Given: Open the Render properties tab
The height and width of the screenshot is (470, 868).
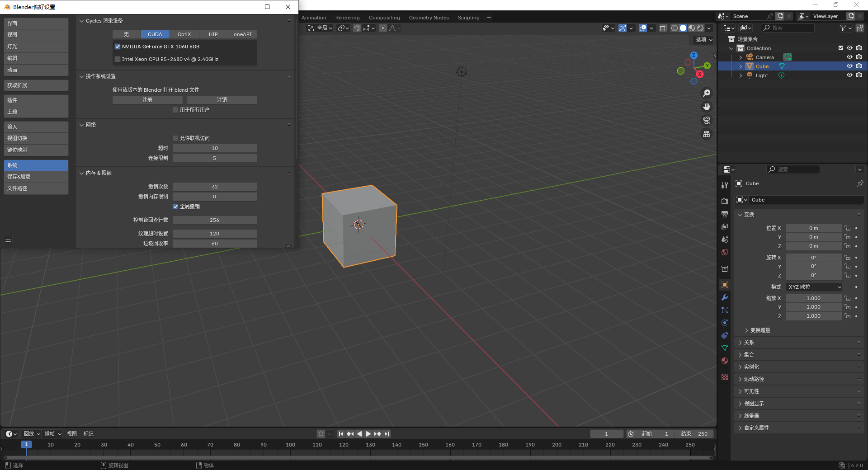Looking at the screenshot, I should [725, 201].
